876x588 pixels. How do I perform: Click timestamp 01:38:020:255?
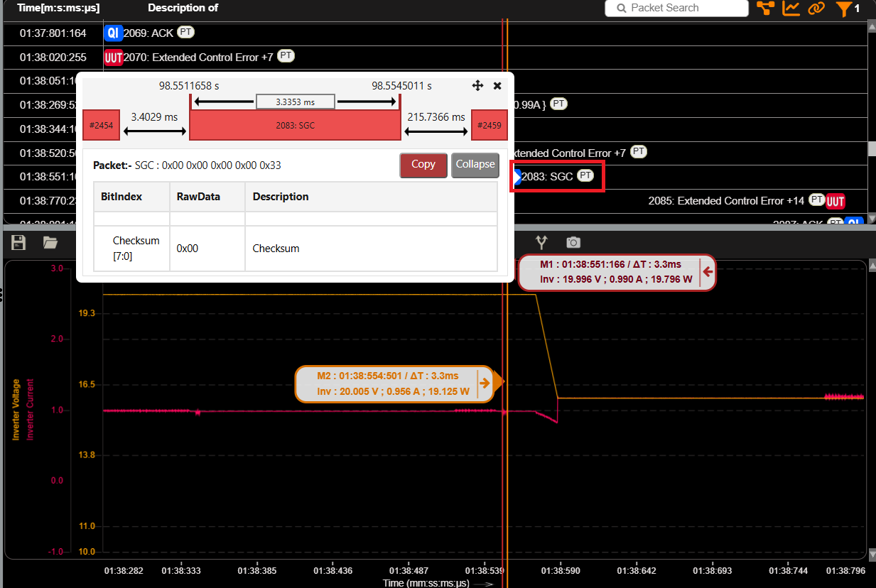click(x=53, y=58)
